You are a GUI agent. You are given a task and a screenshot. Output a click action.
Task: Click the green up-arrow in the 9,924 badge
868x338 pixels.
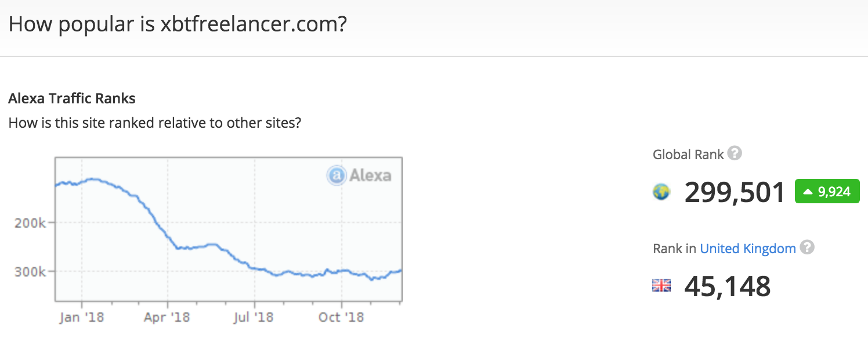point(807,192)
